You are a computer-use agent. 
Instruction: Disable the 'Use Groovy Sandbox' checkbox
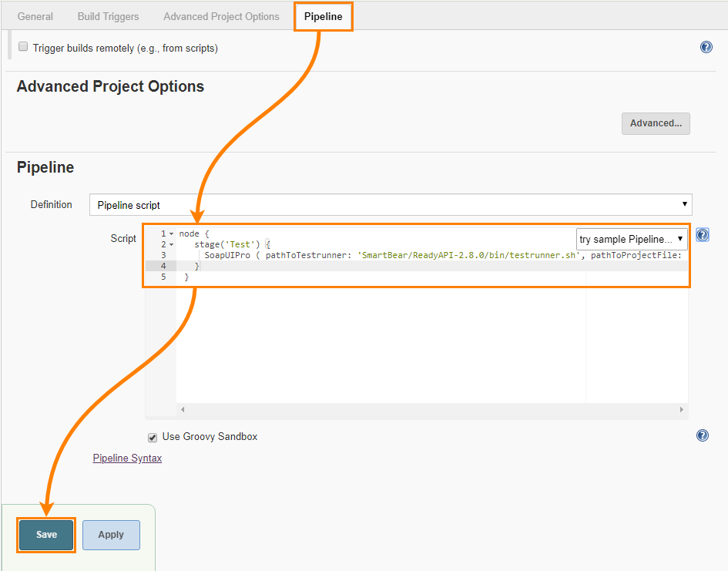pyautogui.click(x=152, y=437)
